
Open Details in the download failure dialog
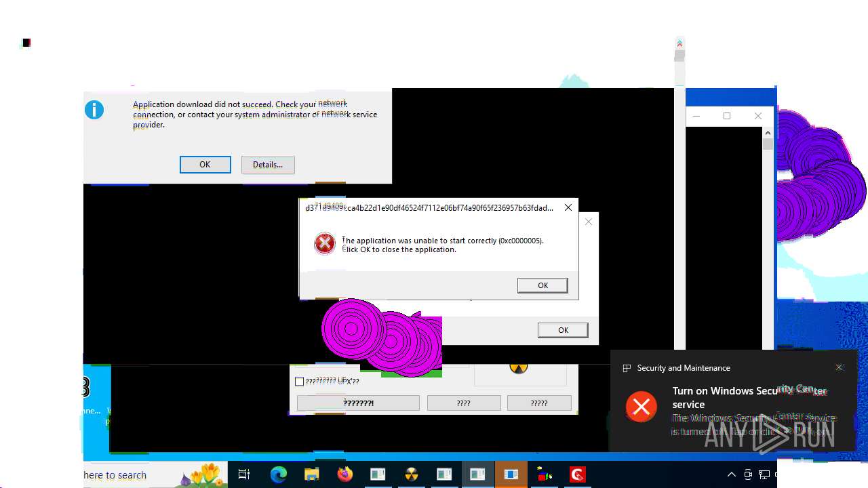click(268, 165)
